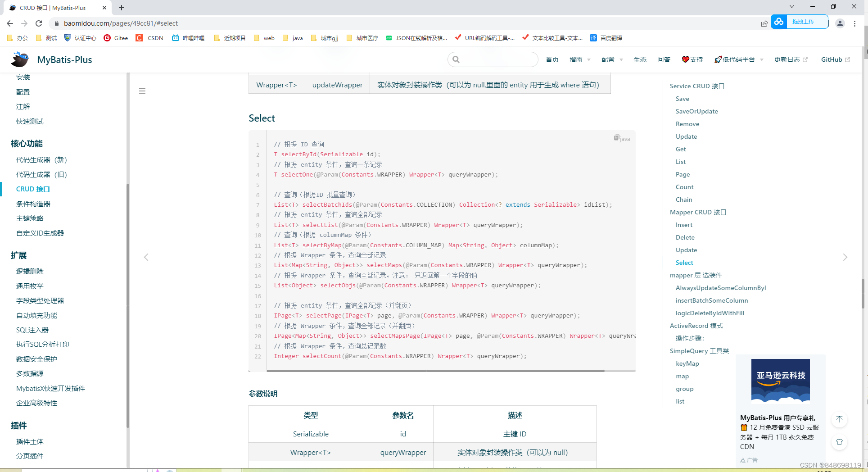
Task: Click the code block horizontal scrollbar
Action: (435, 371)
